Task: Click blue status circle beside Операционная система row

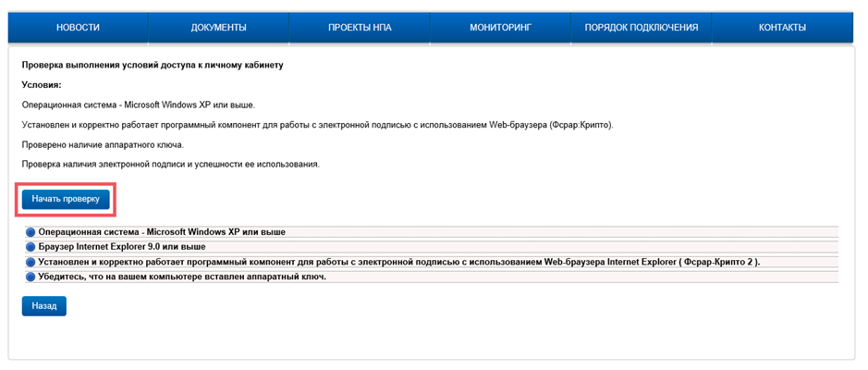Action: pos(31,232)
